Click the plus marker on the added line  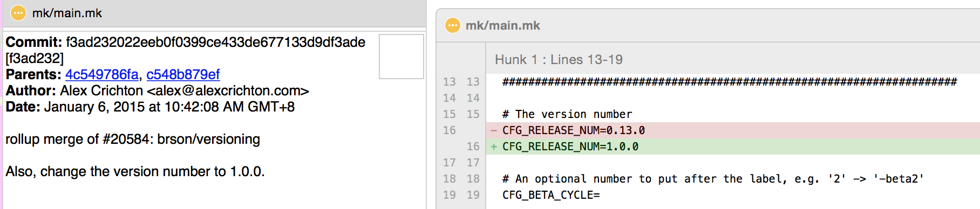pyautogui.click(x=494, y=147)
